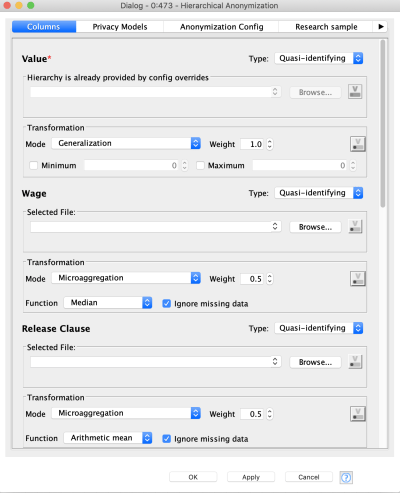
Task: Enable the Maximum checkbox for Value
Action: click(x=200, y=165)
